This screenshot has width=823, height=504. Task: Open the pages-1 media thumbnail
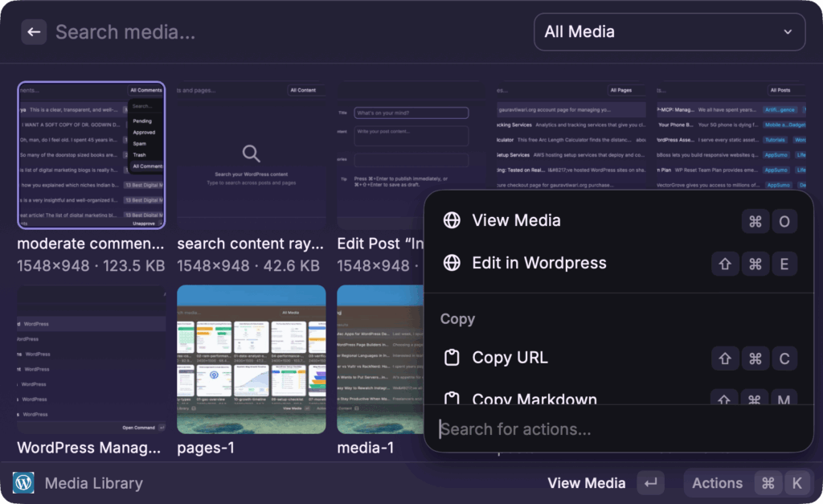pos(251,359)
